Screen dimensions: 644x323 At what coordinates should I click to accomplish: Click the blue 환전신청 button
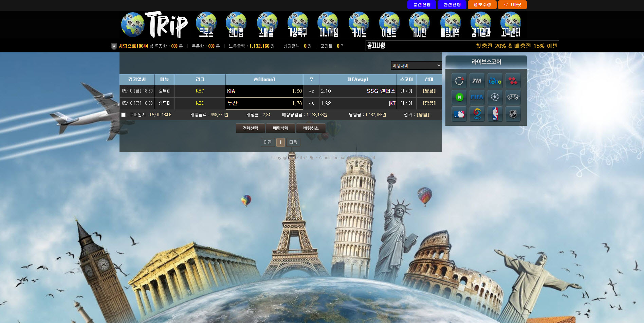point(452,5)
